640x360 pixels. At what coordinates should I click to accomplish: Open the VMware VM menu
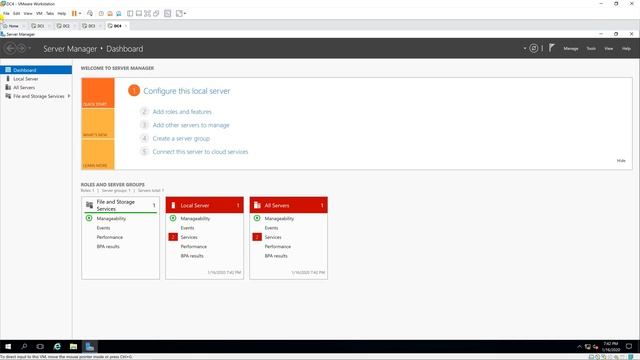(39, 13)
